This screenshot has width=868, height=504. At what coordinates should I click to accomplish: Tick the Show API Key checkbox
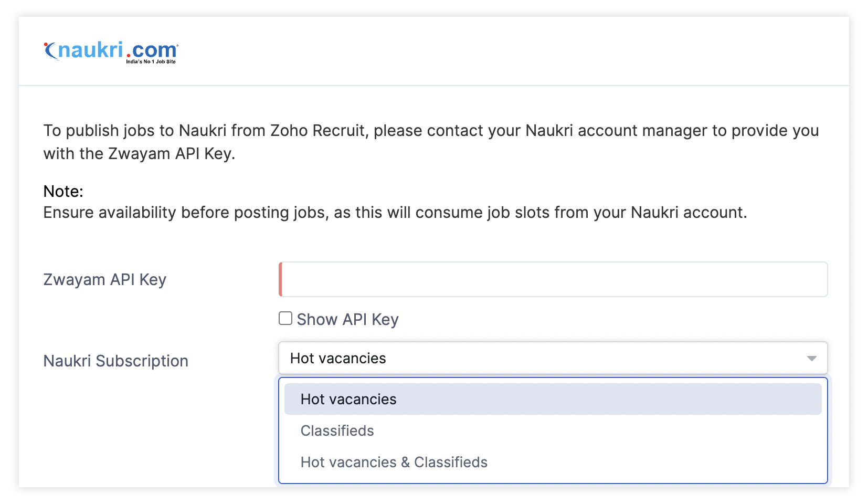click(285, 318)
